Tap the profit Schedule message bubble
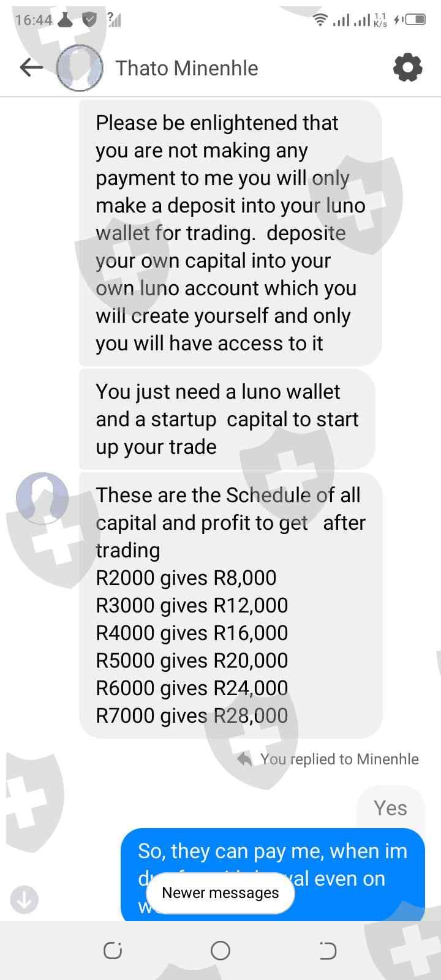Image resolution: width=441 pixels, height=980 pixels. pos(230,605)
